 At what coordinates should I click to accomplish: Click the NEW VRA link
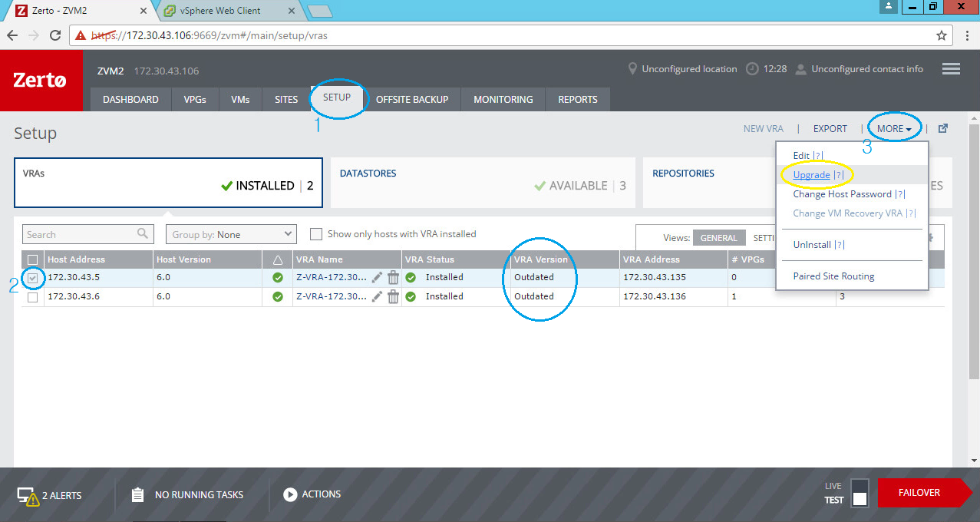click(x=763, y=129)
